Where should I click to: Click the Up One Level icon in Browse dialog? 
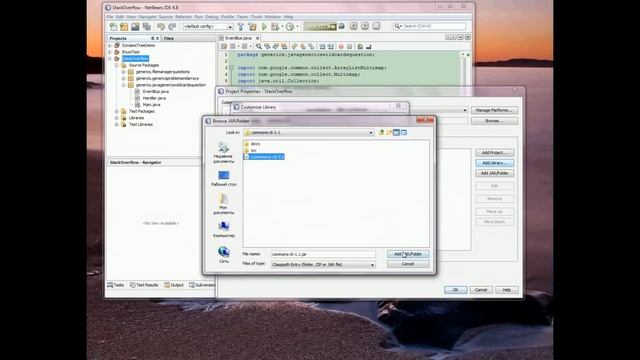click(381, 132)
